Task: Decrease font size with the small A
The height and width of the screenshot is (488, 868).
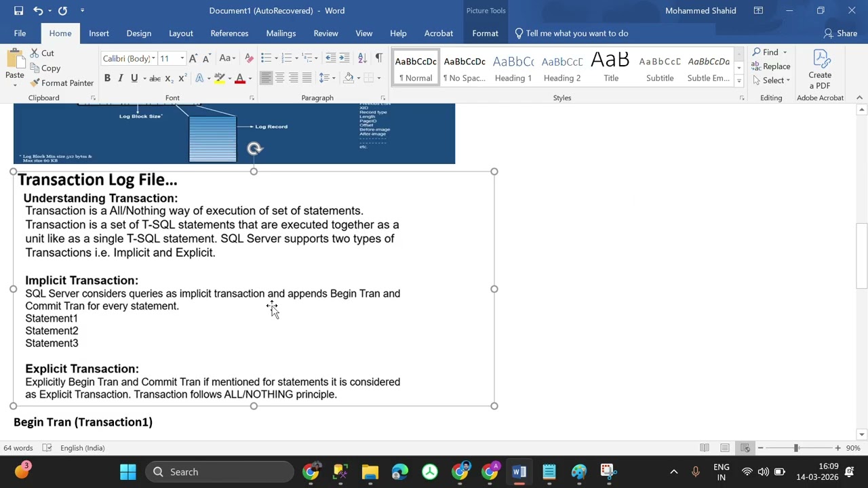Action: pos(206,58)
